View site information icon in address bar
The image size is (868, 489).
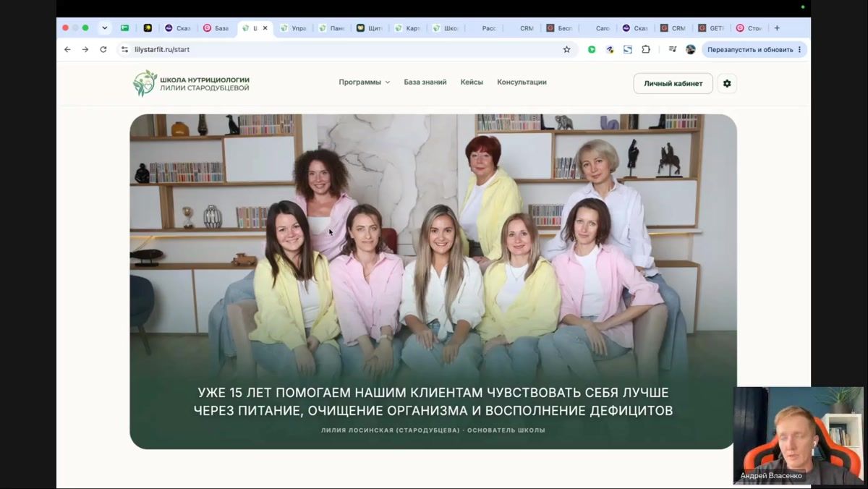[124, 49]
